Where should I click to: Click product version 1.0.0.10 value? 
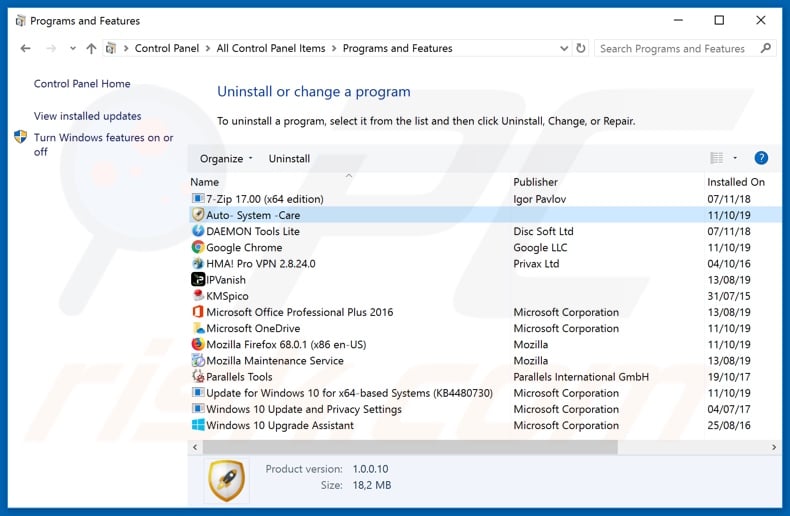pyautogui.click(x=370, y=469)
